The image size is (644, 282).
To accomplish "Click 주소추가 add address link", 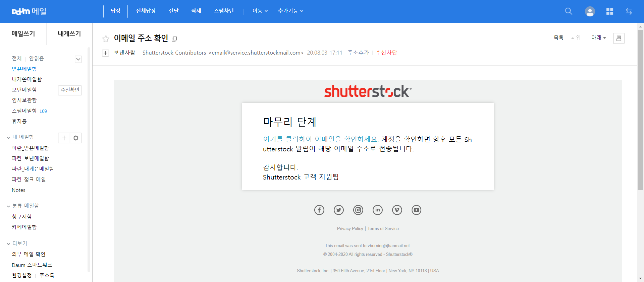I will (358, 53).
